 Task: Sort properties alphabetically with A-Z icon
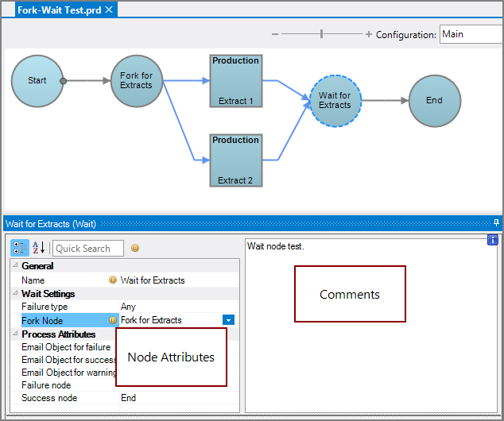pyautogui.click(x=38, y=249)
